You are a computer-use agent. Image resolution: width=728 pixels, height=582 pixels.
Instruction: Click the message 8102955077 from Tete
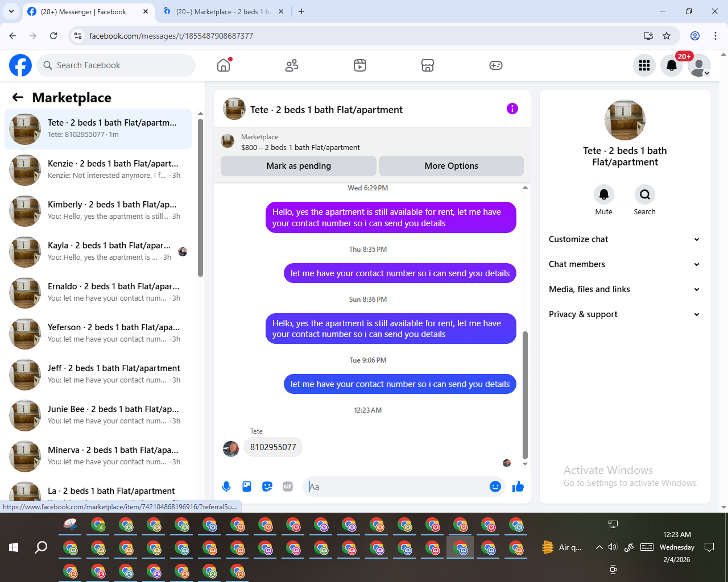point(273,447)
